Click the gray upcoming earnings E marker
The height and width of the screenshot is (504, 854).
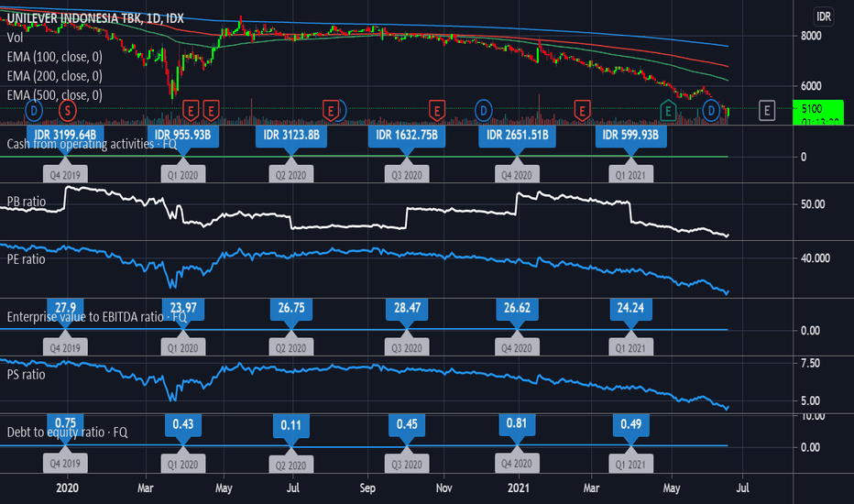tap(767, 111)
